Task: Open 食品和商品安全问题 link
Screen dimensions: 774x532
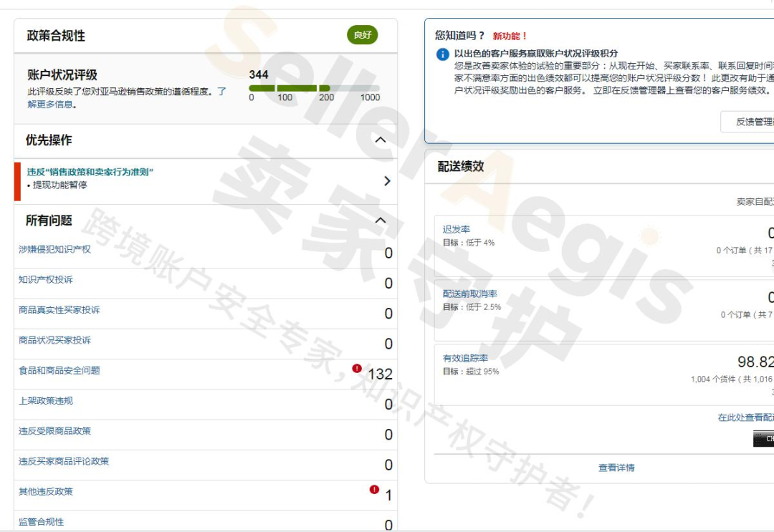Action: coord(59,370)
